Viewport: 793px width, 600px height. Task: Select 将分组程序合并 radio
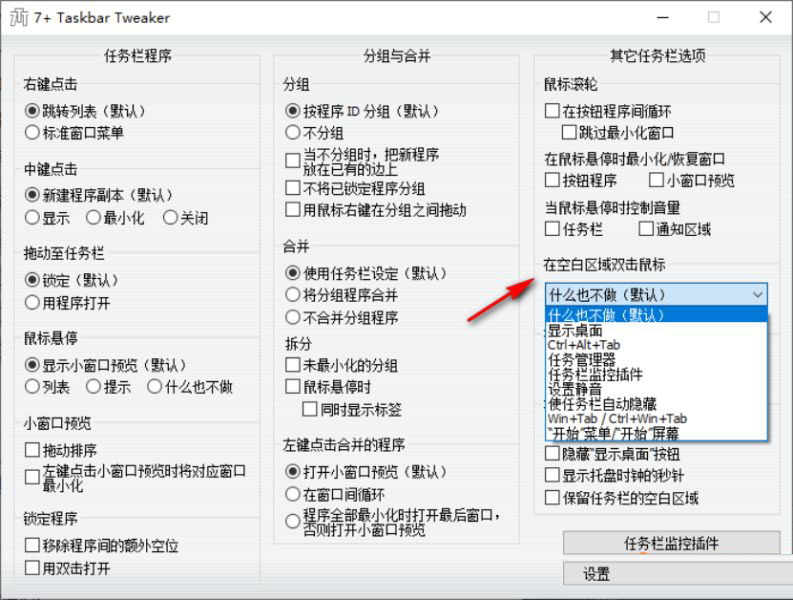point(292,294)
